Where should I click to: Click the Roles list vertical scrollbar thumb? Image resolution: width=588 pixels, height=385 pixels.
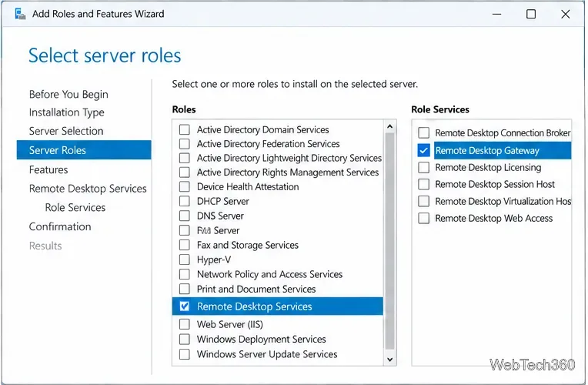pyautogui.click(x=389, y=241)
